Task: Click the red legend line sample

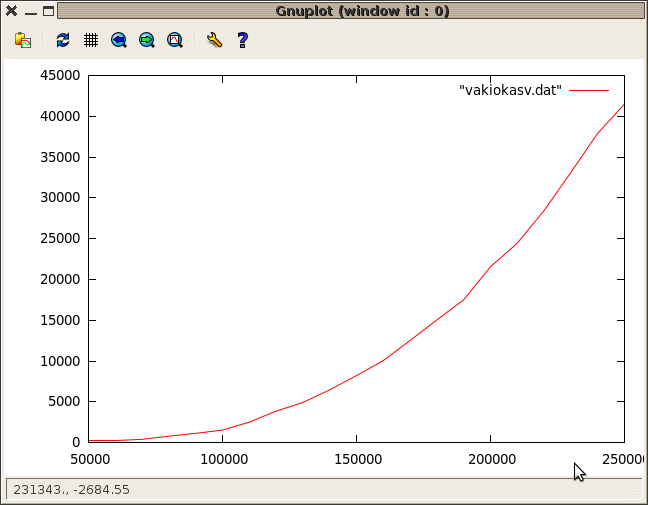Action: point(589,90)
